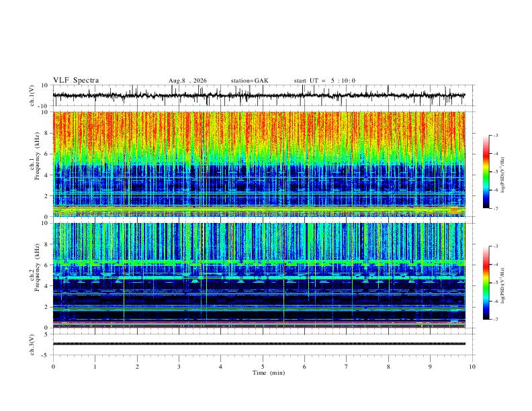Click the 0 minute tick on time axis
Viewport: 532px width, 411px height.
pyautogui.click(x=53, y=367)
